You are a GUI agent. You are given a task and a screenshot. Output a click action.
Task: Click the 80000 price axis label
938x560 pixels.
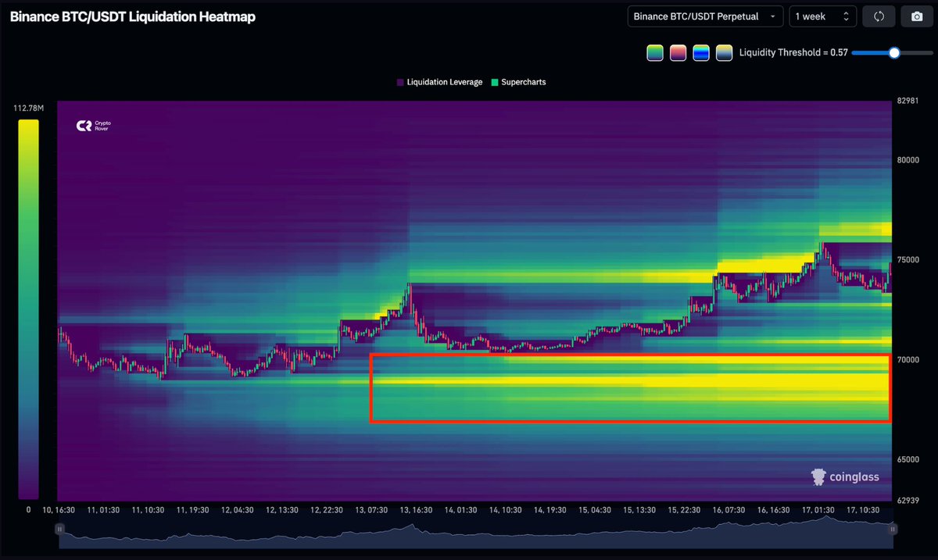tap(909, 160)
